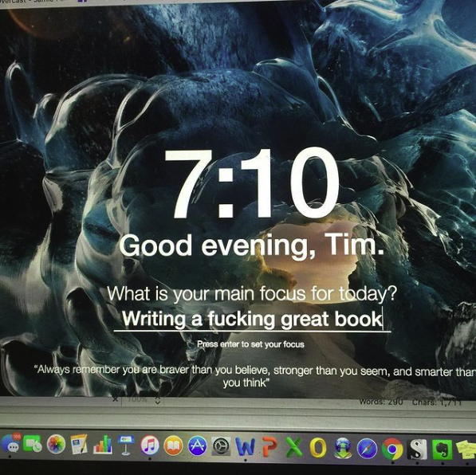Open Google Chrome from the Dock
Image resolution: width=476 pixels, height=475 pixels.
(x=392, y=449)
